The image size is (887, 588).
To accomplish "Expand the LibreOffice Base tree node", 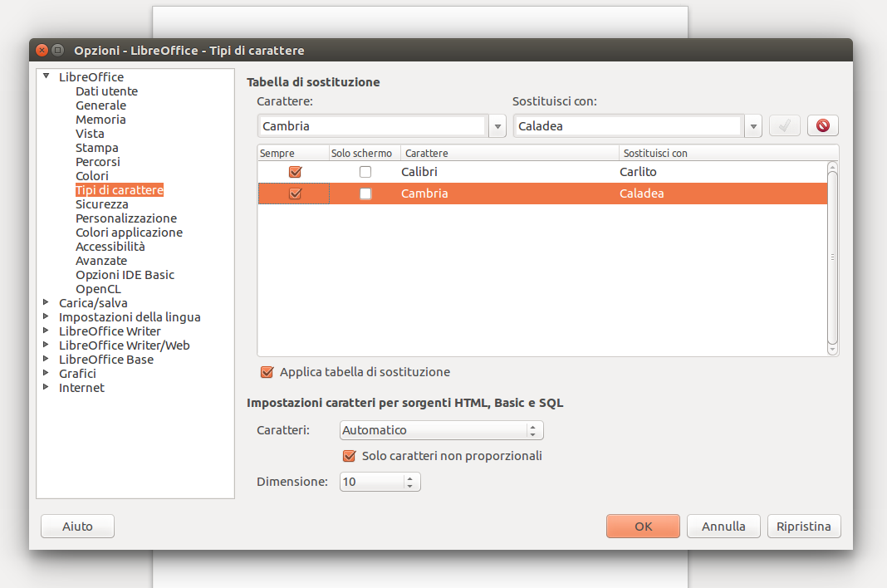I will tap(47, 359).
